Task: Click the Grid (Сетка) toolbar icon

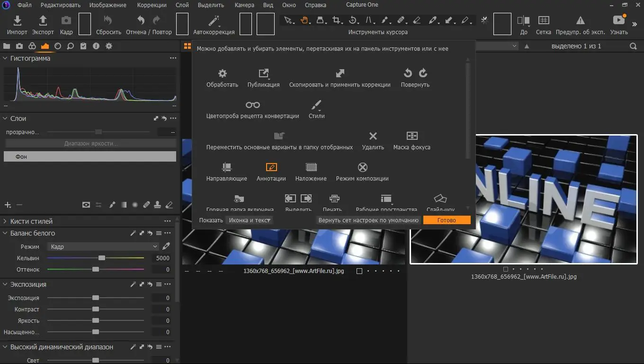Action: point(543,21)
